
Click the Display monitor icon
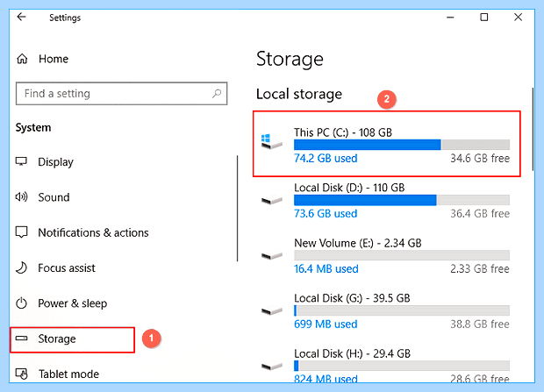coord(22,161)
